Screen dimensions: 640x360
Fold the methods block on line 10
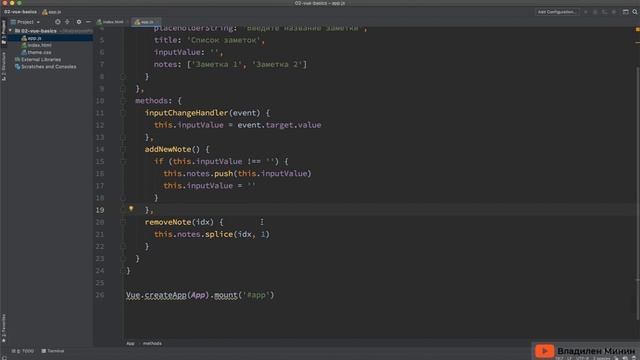point(123,101)
